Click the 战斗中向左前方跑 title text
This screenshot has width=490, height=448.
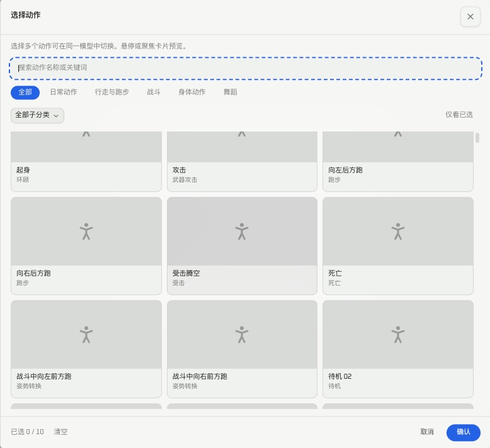pyautogui.click(x=43, y=376)
